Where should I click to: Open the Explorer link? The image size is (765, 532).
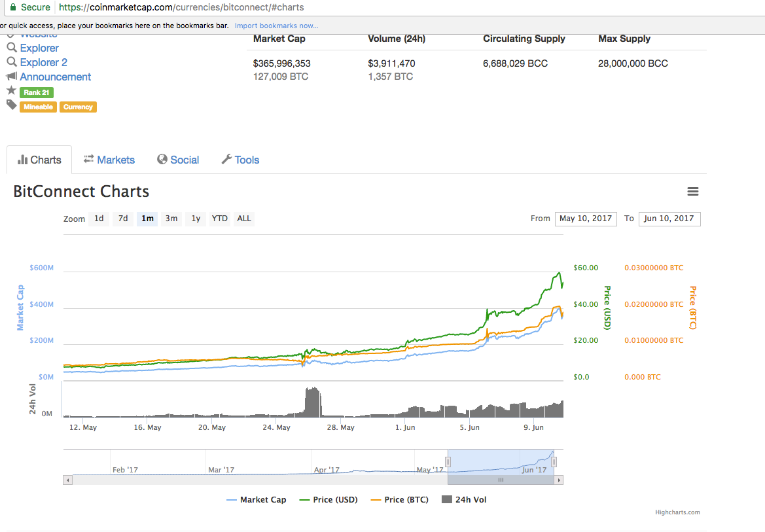[x=39, y=48]
